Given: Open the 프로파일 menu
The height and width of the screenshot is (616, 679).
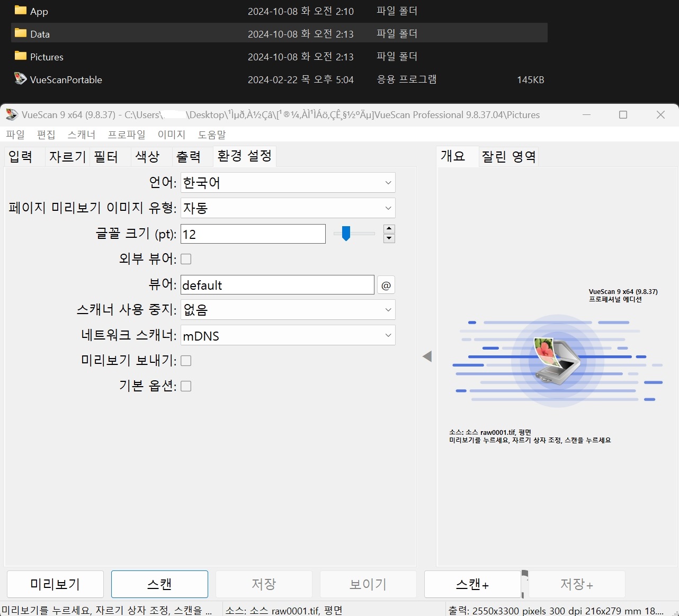Looking at the screenshot, I should tap(127, 135).
